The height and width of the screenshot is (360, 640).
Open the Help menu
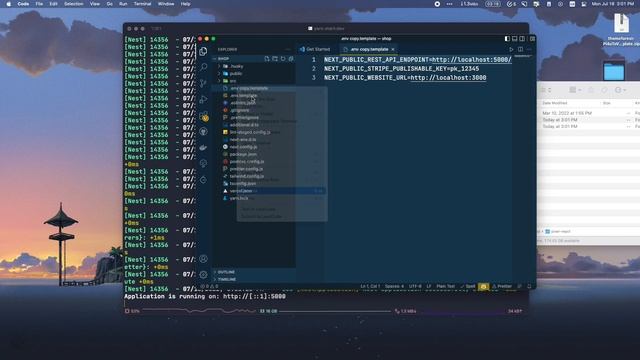[x=185, y=4]
